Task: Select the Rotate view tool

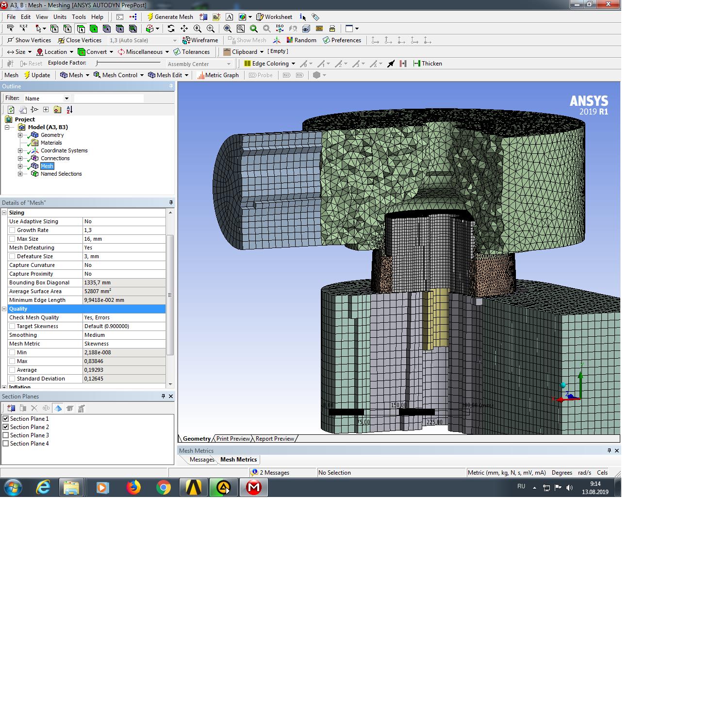Action: [x=171, y=29]
